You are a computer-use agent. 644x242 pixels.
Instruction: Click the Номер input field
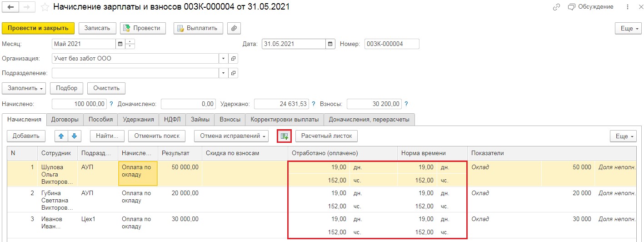(391, 44)
